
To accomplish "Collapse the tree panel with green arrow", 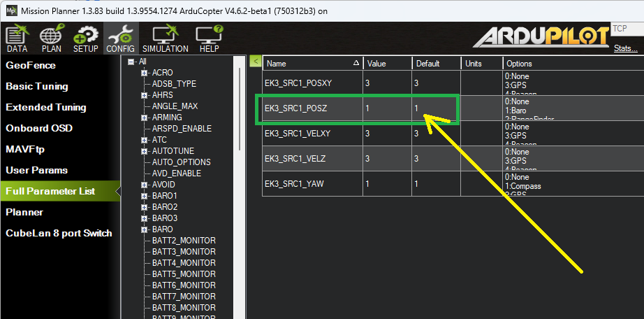I will [x=256, y=62].
